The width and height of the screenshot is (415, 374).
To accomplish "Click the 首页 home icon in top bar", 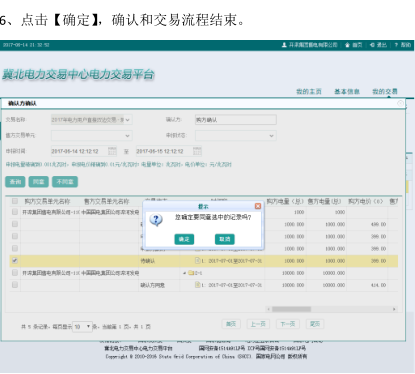I will coord(347,45).
